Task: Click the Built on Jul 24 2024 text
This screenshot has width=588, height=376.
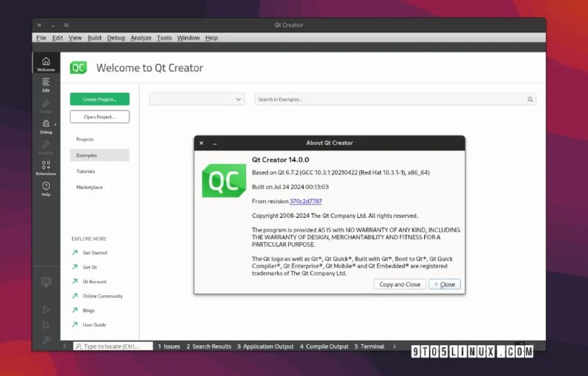Action: (x=290, y=186)
